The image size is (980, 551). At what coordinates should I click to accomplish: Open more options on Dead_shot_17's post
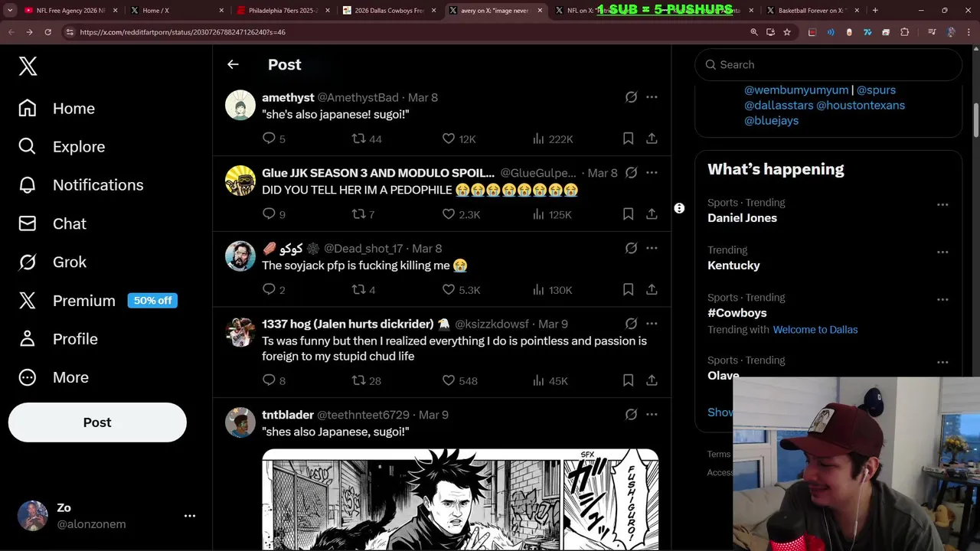tap(652, 248)
